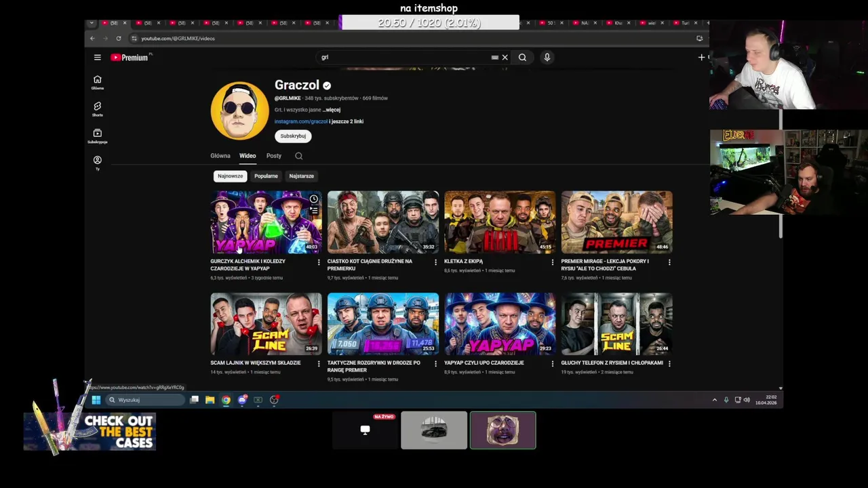
Task: Open the Taktyczne Rozgrywki video thumbnail
Action: click(383, 324)
